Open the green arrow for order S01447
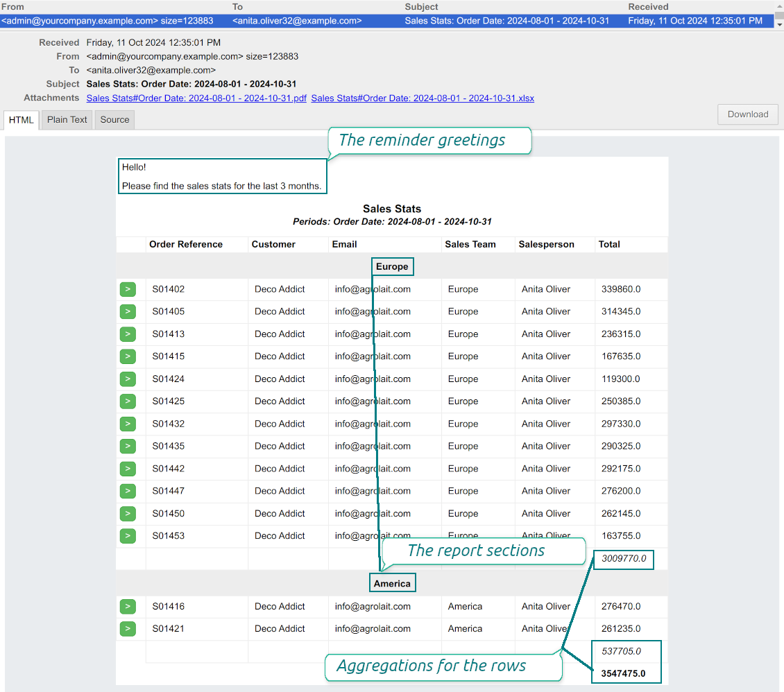Screen dimensions: 784x692 [128, 491]
